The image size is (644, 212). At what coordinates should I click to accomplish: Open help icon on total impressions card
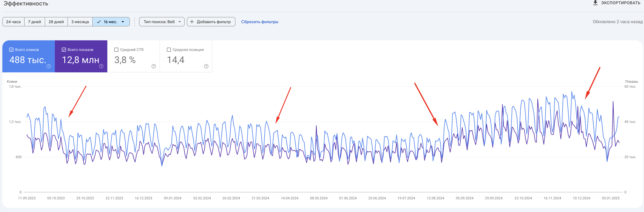point(101,66)
